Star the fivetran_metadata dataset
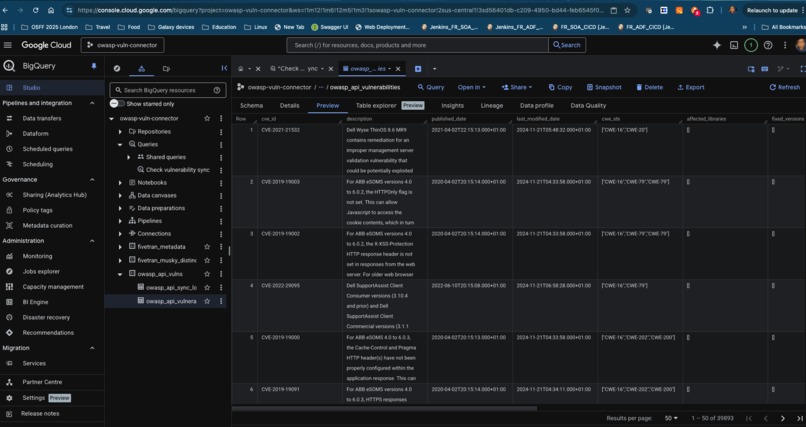This screenshot has width=806, height=427. coord(207,247)
